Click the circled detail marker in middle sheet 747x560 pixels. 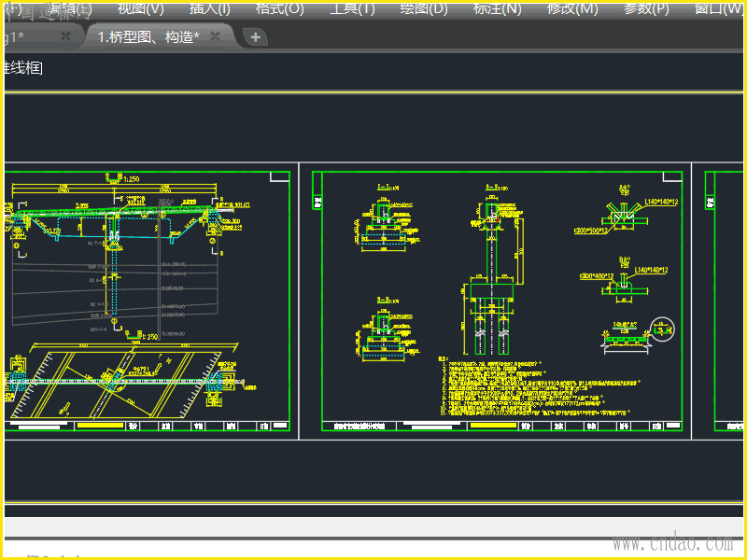pos(662,329)
